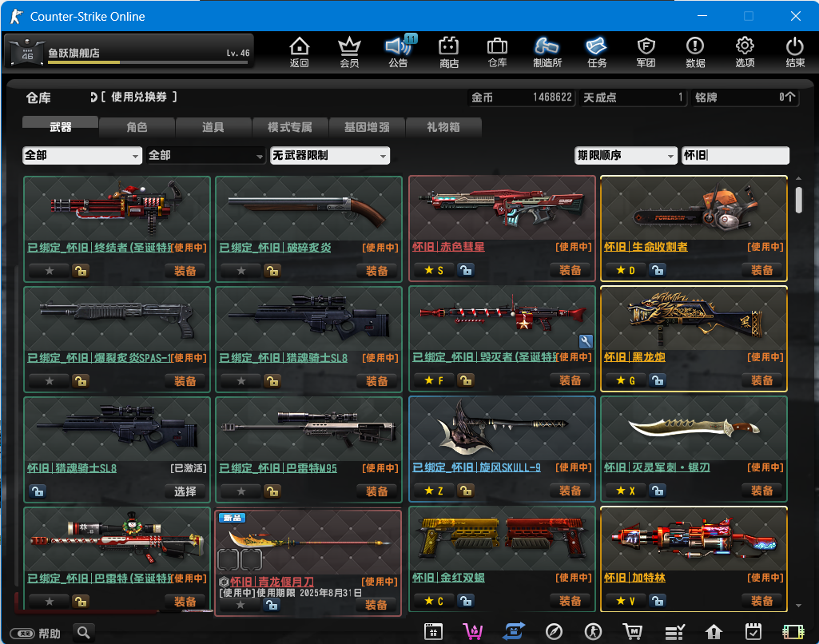Viewport: 819px width, 644px height.
Task: Open the 怀旧|生命收割者 name link
Action: [x=646, y=247]
